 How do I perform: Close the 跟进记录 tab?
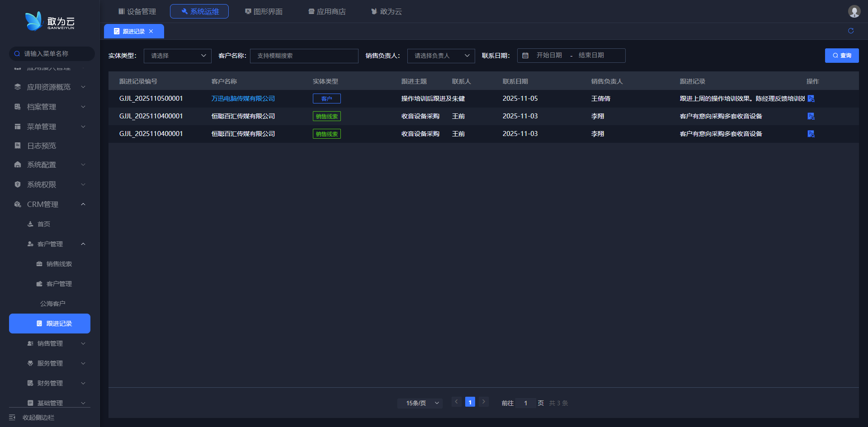pyautogui.click(x=151, y=31)
